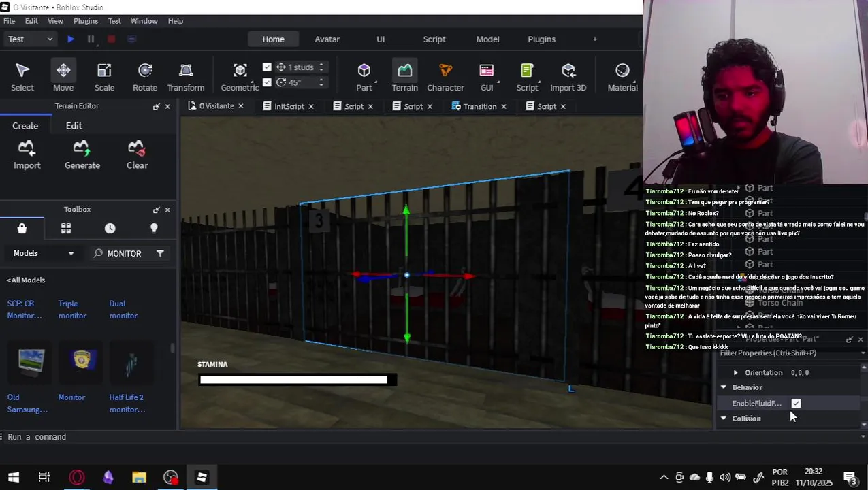
Task: Open the Help menu
Action: [x=176, y=21]
